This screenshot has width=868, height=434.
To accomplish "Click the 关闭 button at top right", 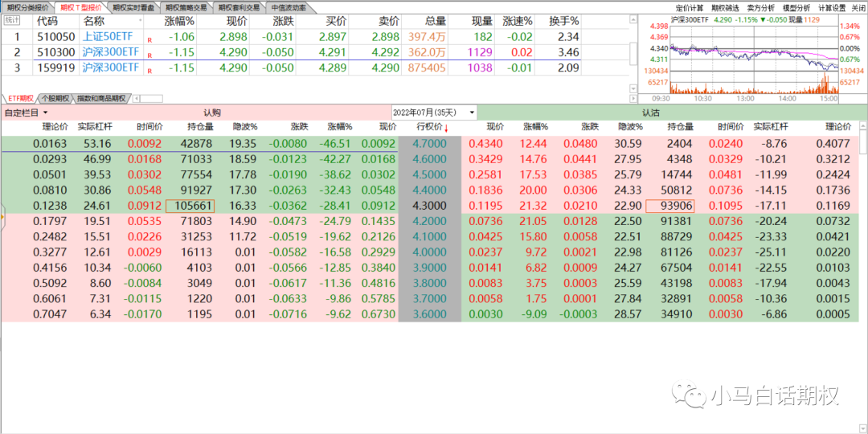I will click(x=858, y=7).
